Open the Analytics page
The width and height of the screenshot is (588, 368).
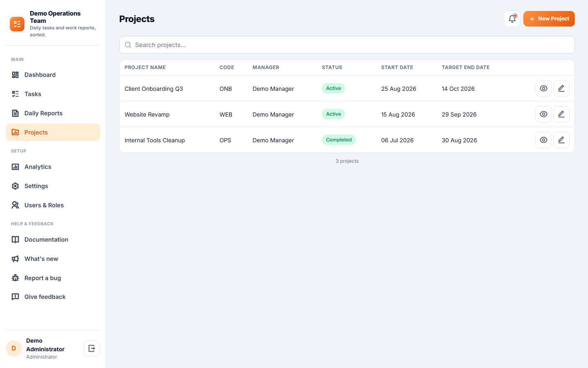53,167
